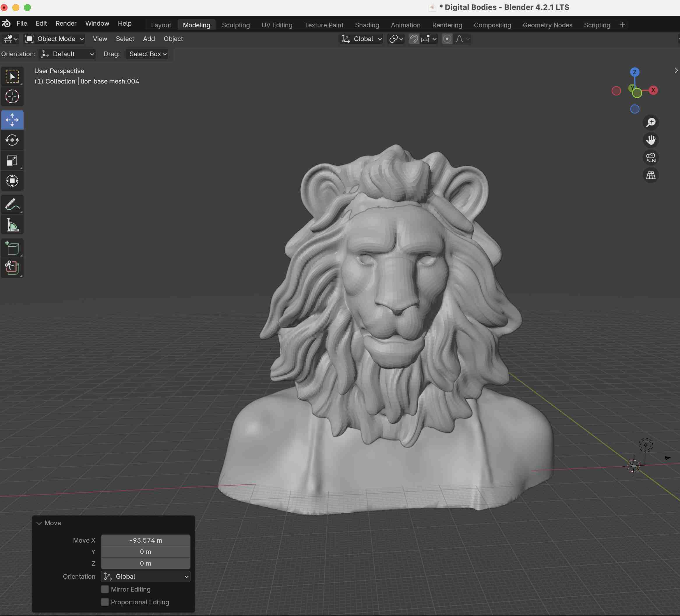Open the Window menu
Viewport: 680px width, 616px height.
[97, 23]
